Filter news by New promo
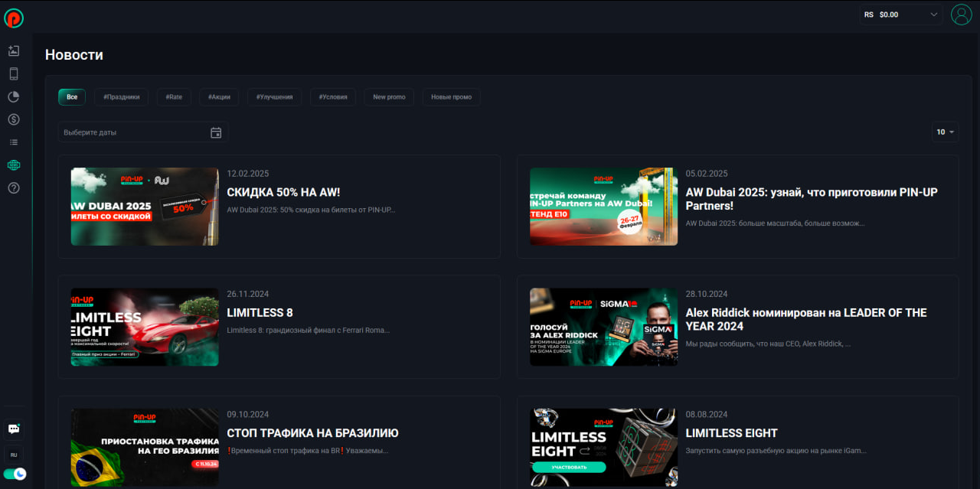The width and height of the screenshot is (980, 489). 389,97
